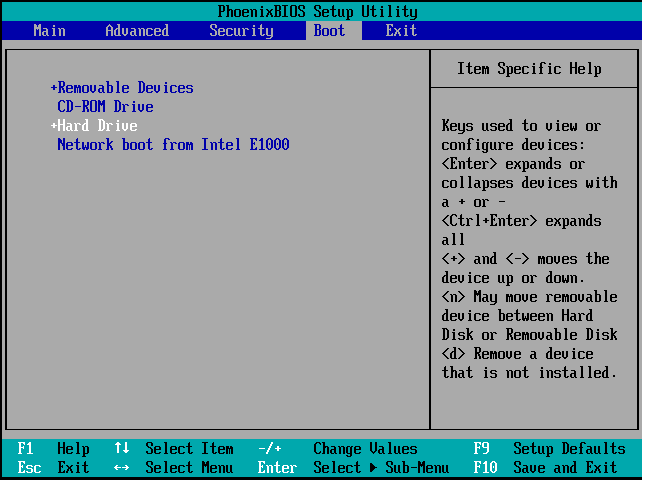
Task: Click the 'Disk or Removable Disk' help line
Action: click(x=529, y=334)
